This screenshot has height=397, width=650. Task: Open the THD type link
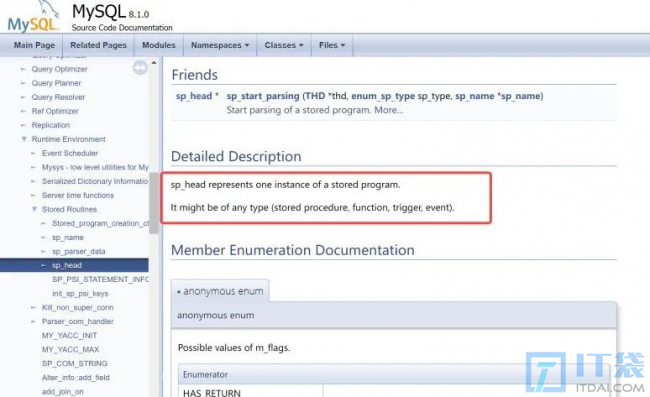click(x=315, y=96)
